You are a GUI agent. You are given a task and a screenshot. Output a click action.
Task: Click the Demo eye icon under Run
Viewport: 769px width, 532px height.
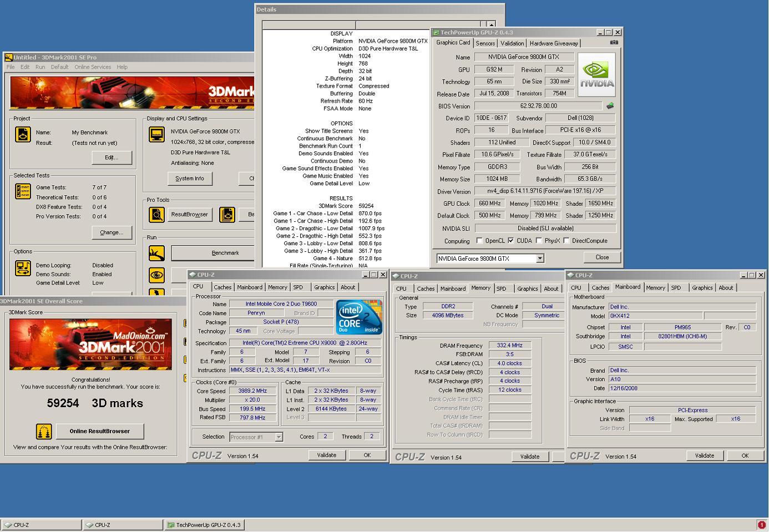point(157,275)
